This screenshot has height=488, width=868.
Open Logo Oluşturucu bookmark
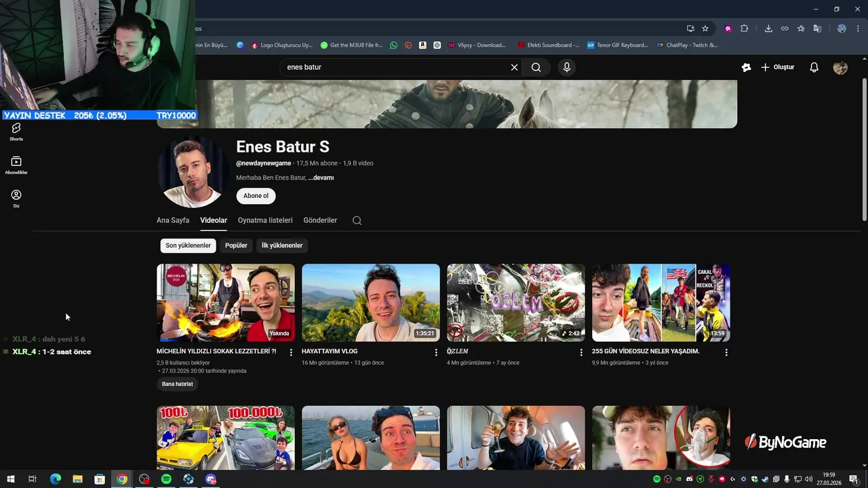tap(282, 45)
